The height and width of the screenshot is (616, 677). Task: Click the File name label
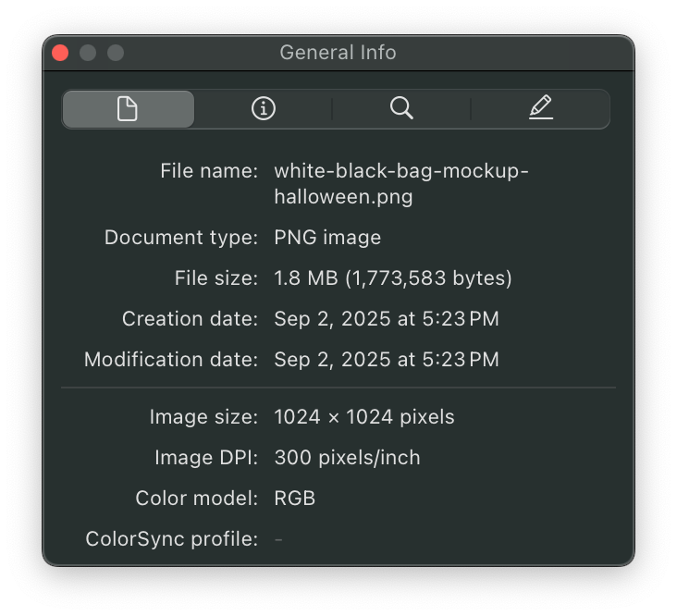209,171
